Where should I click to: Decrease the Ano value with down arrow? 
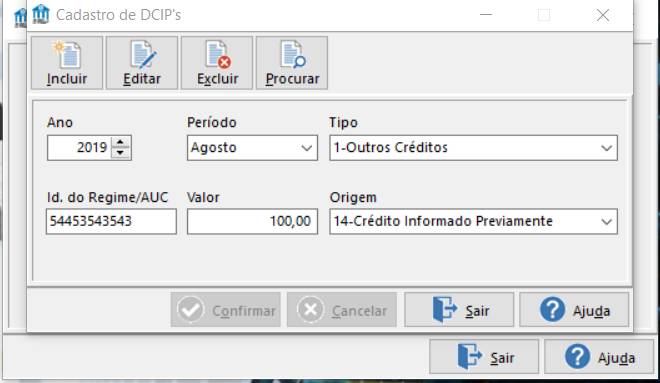121,153
